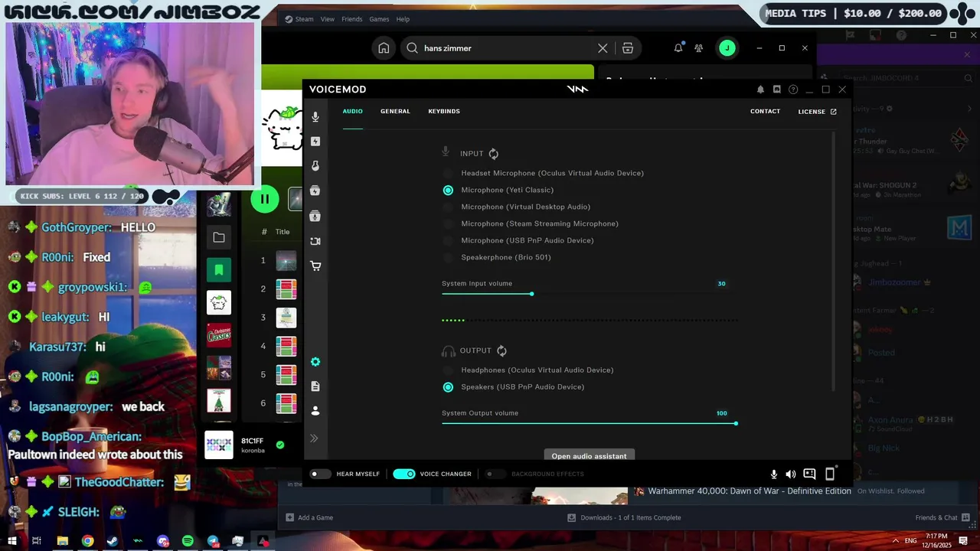Click the Open audio assistant button
The height and width of the screenshot is (551, 980).
(590, 455)
